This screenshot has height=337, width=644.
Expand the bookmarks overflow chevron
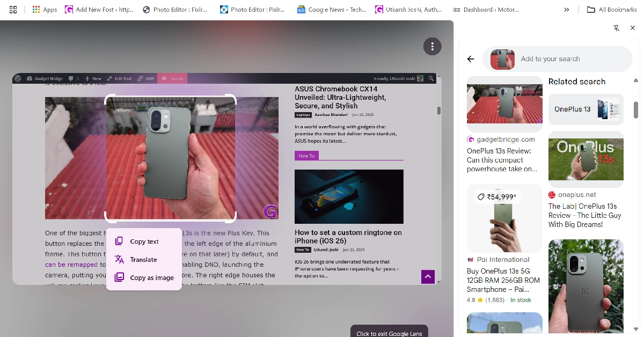[566, 10]
